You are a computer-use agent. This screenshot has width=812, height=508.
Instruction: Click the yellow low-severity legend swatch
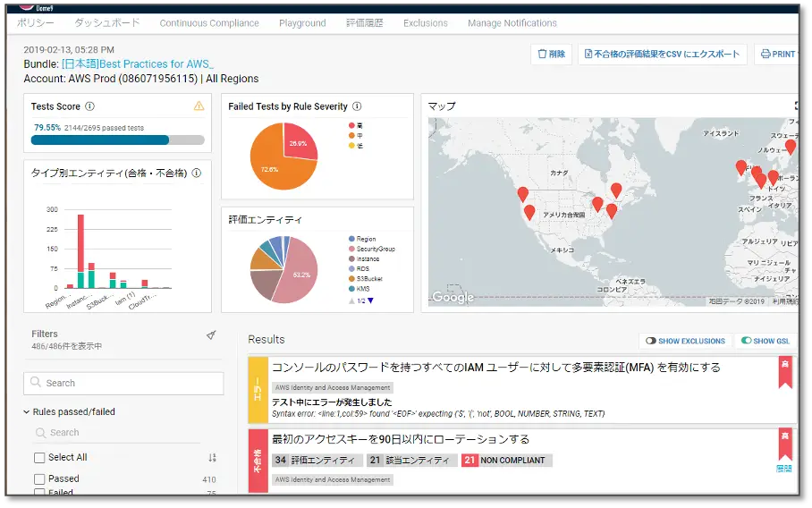pyautogui.click(x=351, y=146)
